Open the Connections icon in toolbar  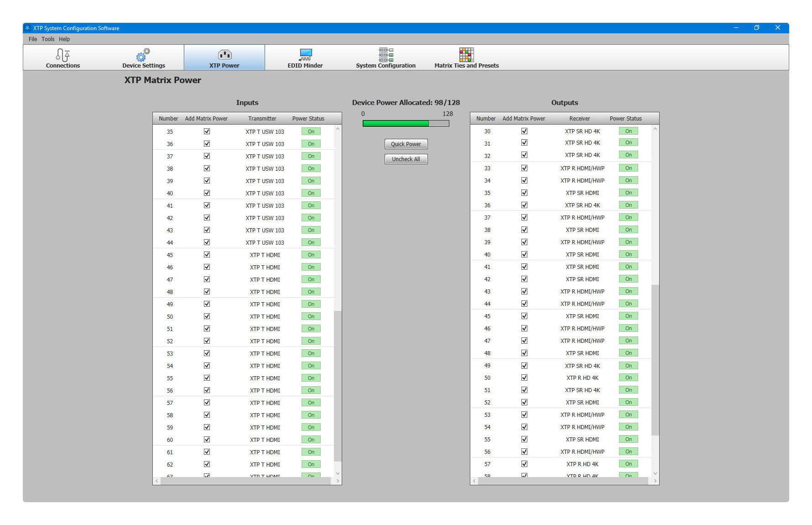pyautogui.click(x=63, y=55)
